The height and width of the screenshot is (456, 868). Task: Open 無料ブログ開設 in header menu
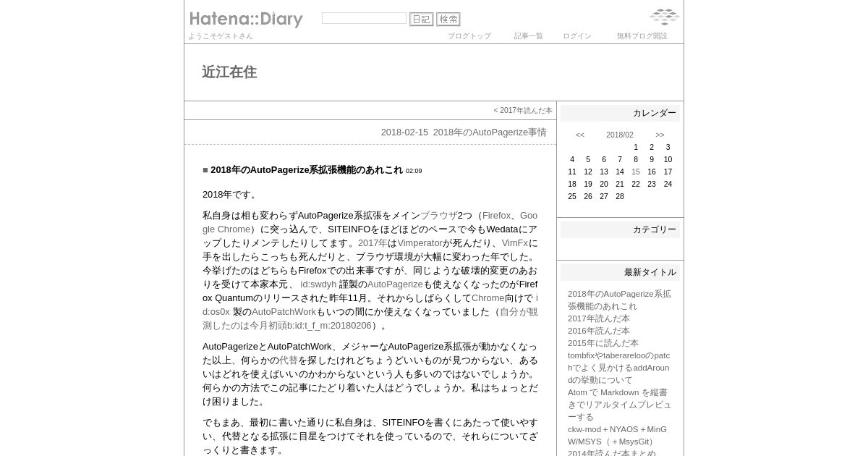pyautogui.click(x=642, y=36)
